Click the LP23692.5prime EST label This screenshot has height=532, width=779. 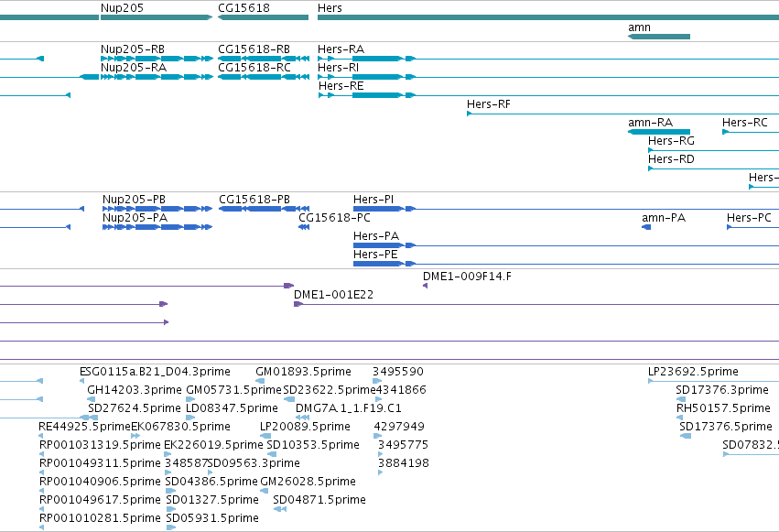[x=693, y=372]
